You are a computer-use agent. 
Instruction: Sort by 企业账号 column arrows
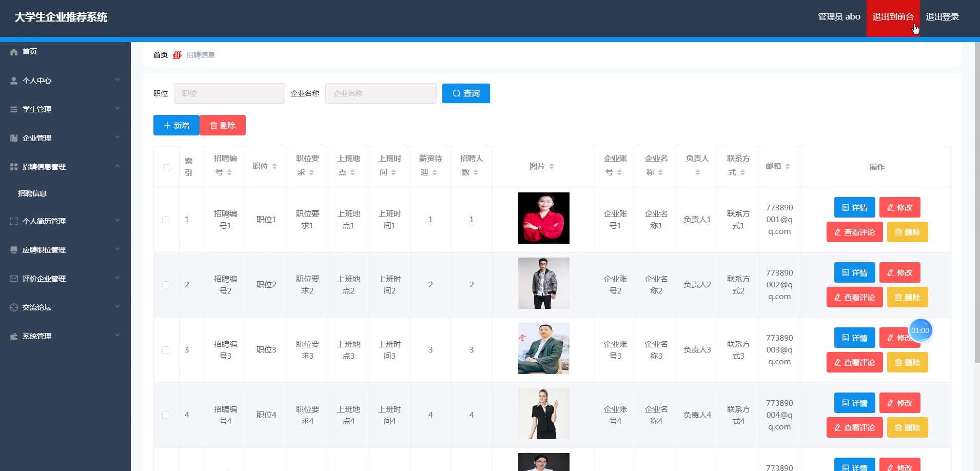point(619,172)
